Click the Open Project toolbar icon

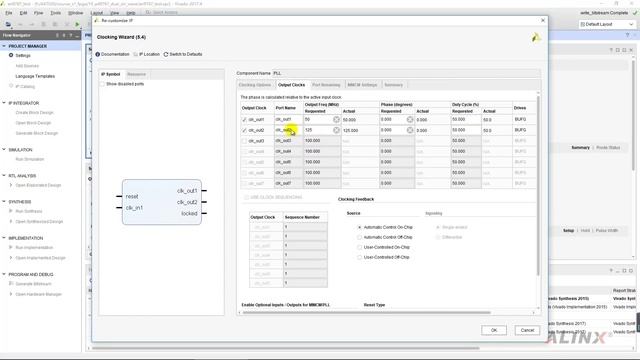8,24
